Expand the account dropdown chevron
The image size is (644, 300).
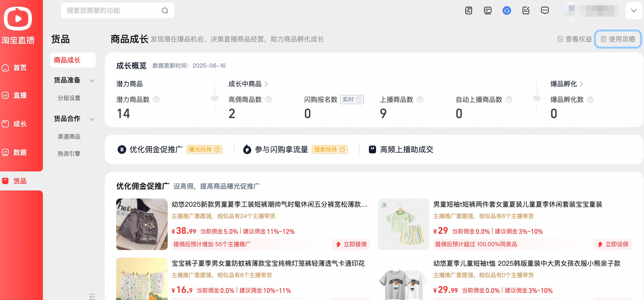pos(634,10)
